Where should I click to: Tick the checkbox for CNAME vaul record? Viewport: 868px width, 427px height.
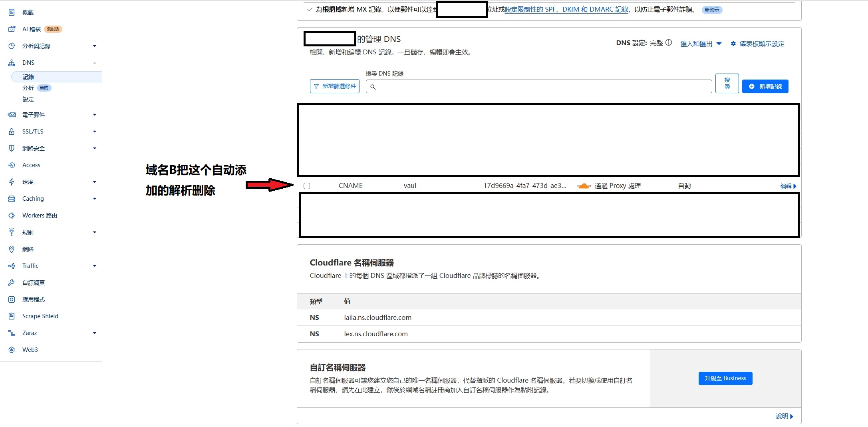[307, 186]
